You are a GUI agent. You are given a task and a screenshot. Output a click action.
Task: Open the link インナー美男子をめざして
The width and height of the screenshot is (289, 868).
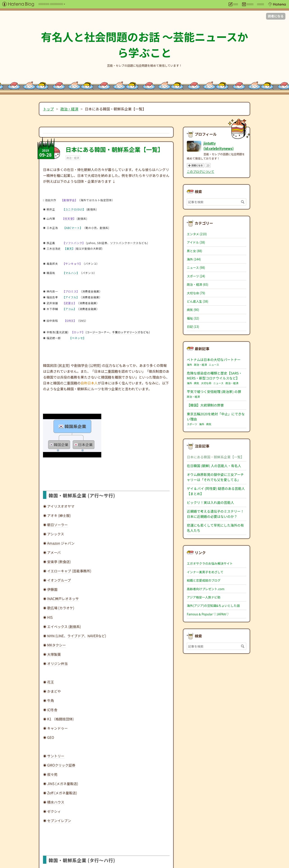tap(205, 572)
